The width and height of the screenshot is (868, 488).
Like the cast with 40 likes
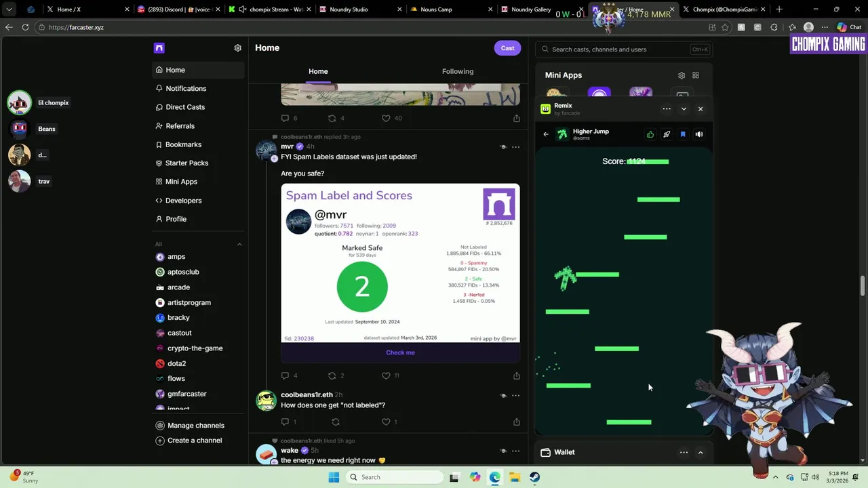[386, 118]
